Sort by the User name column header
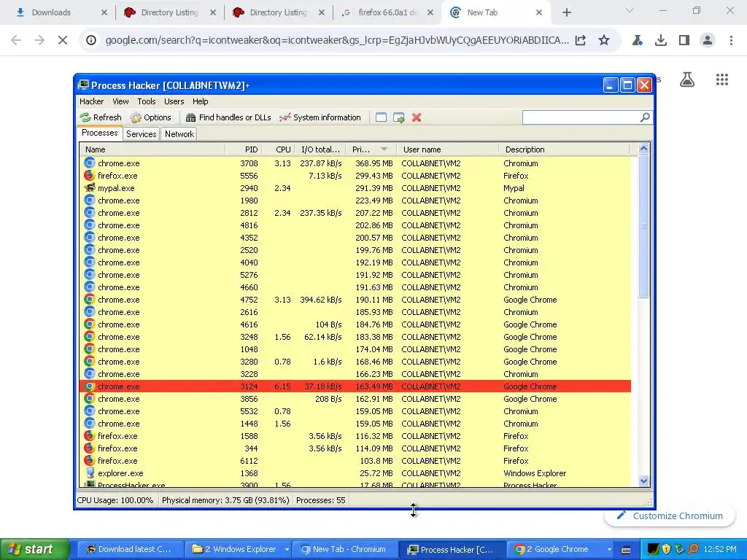Viewport: 747px width, 560px height. 448,149
